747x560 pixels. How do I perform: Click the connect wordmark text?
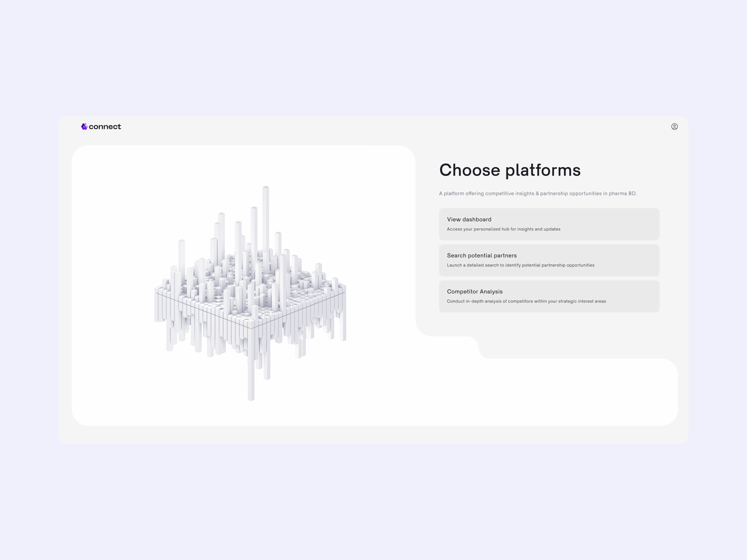tap(105, 127)
